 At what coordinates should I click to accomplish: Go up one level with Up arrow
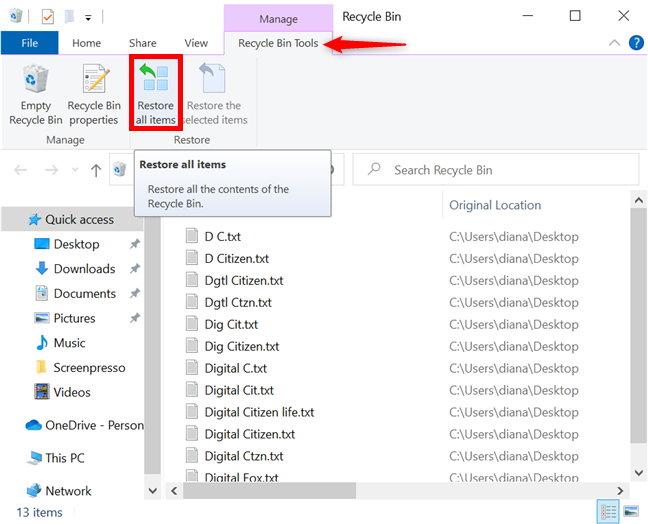coord(96,170)
